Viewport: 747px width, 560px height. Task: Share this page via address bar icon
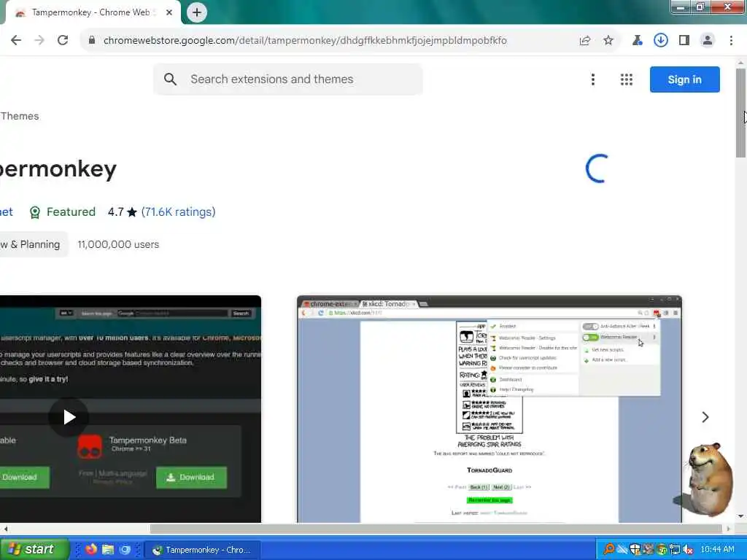(585, 41)
